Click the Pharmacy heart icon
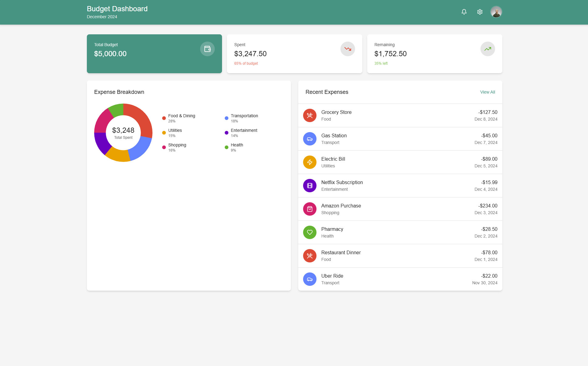 (309, 232)
